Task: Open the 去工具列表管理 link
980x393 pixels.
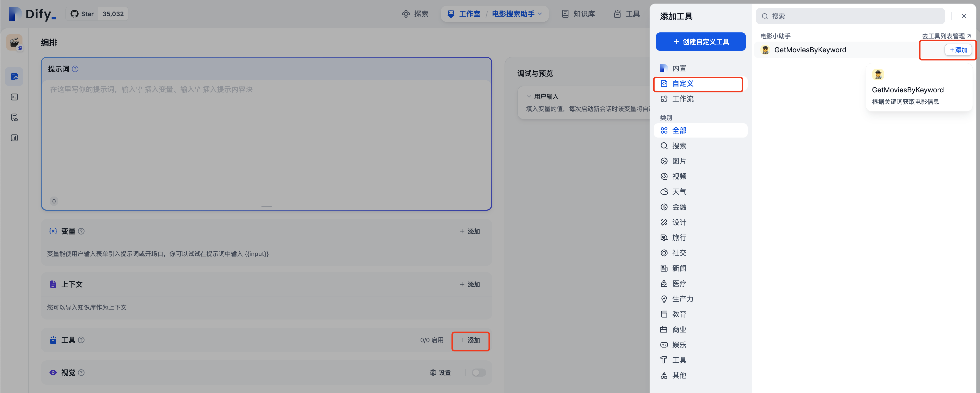Action: pyautogui.click(x=946, y=36)
